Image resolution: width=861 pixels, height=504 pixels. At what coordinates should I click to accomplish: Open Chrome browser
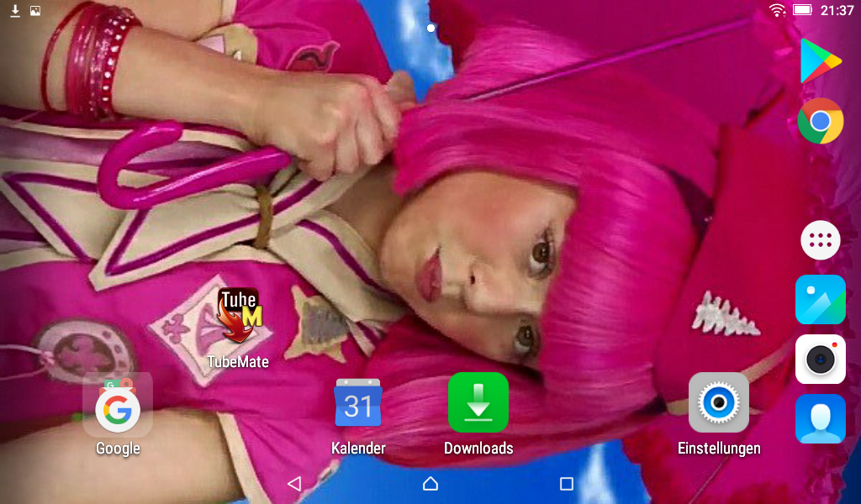(821, 121)
